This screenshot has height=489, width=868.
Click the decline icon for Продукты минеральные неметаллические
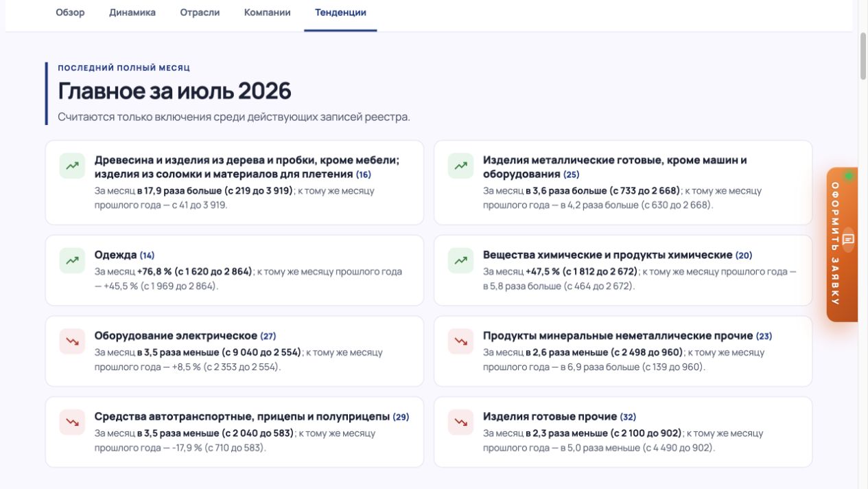(x=461, y=341)
